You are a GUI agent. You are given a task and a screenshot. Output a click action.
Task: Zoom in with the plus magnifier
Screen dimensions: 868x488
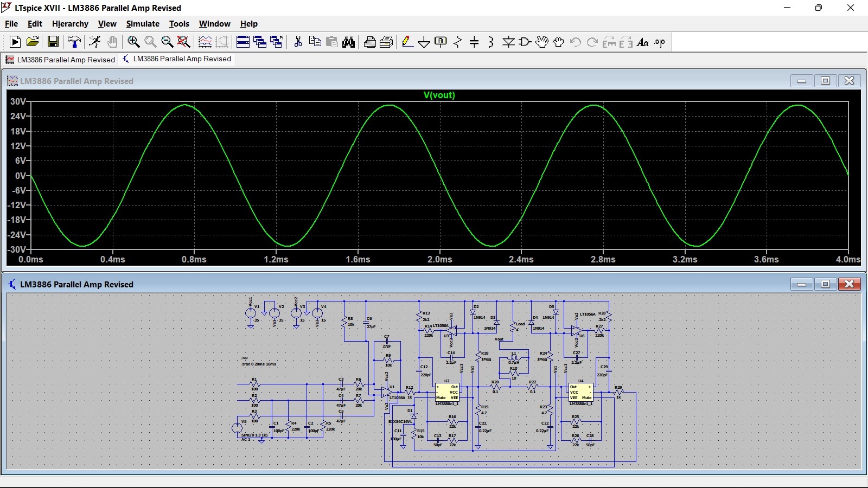pos(133,42)
